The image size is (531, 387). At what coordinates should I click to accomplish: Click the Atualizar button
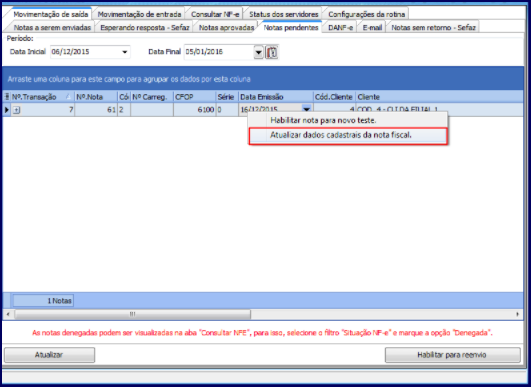[49, 355]
